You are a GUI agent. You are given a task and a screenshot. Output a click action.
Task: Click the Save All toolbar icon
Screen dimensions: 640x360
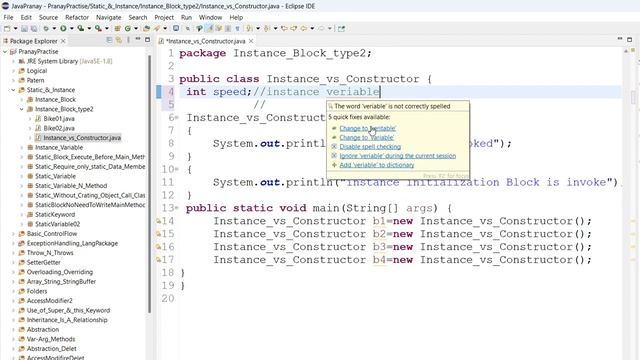tap(34, 29)
